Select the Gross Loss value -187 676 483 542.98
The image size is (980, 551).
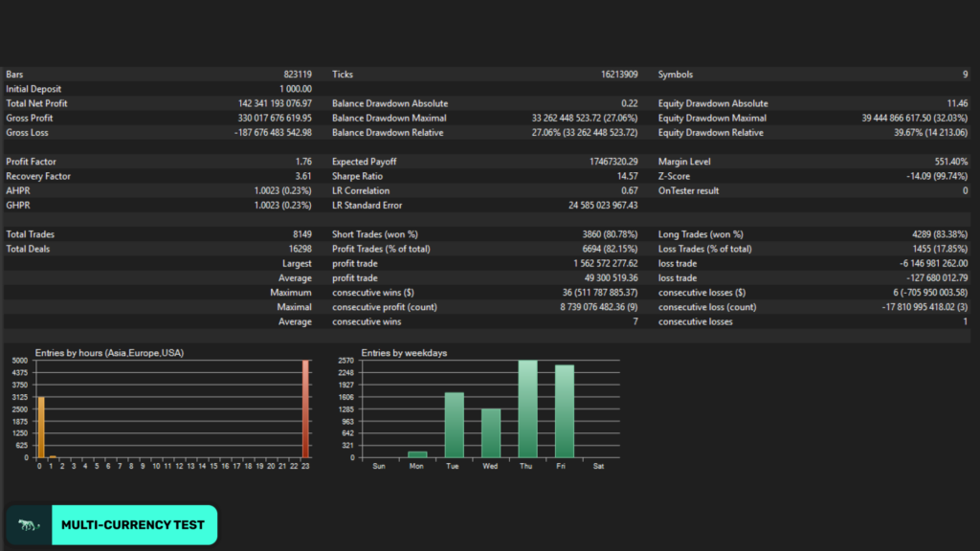tap(273, 132)
